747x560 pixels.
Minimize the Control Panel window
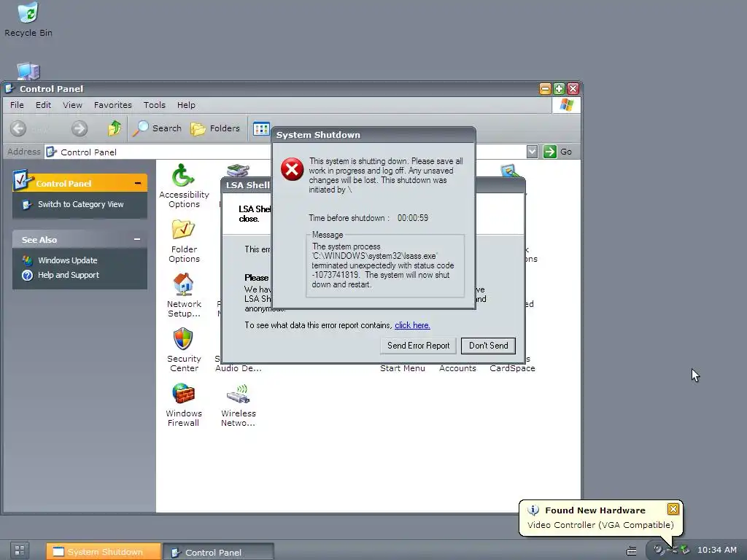click(x=545, y=88)
